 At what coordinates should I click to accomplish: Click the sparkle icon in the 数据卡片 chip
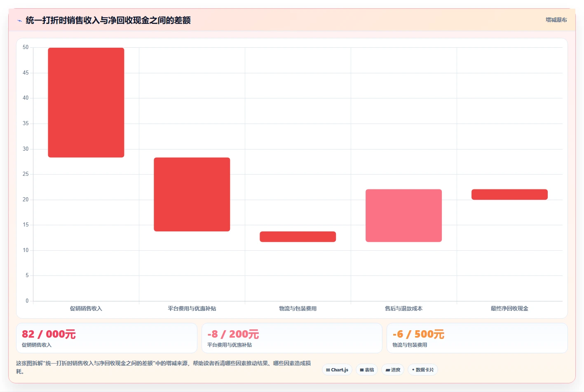click(x=413, y=370)
